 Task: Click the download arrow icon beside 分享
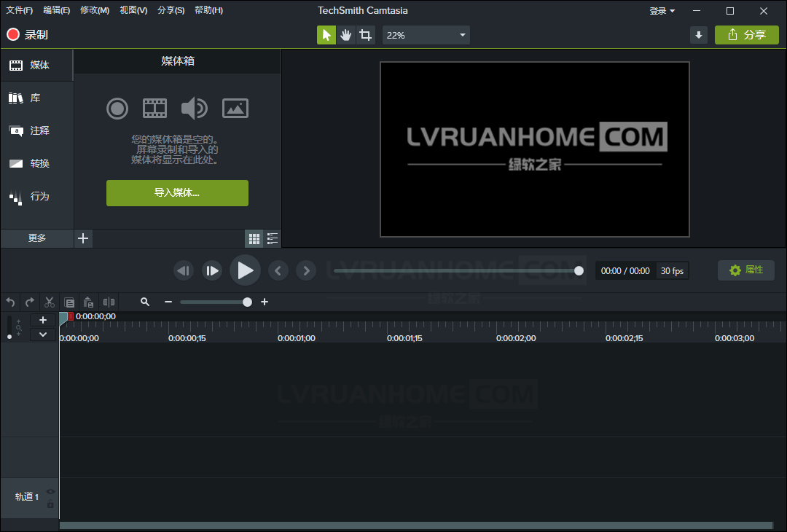point(698,35)
